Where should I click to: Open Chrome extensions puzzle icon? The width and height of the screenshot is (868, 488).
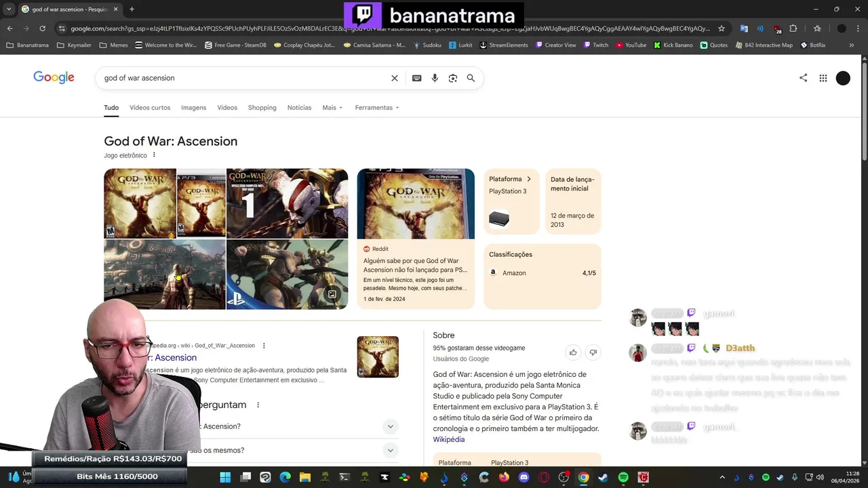click(793, 28)
